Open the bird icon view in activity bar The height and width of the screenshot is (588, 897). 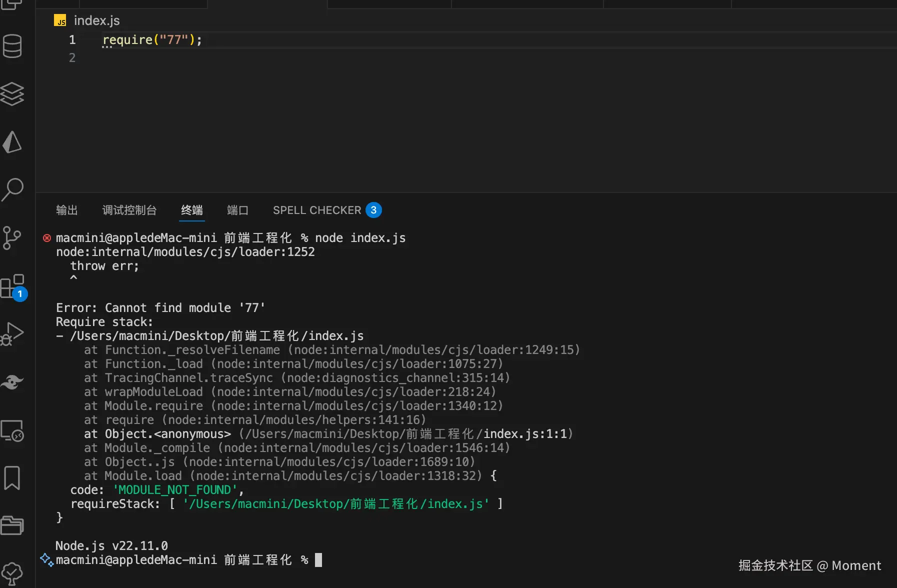coord(12,382)
